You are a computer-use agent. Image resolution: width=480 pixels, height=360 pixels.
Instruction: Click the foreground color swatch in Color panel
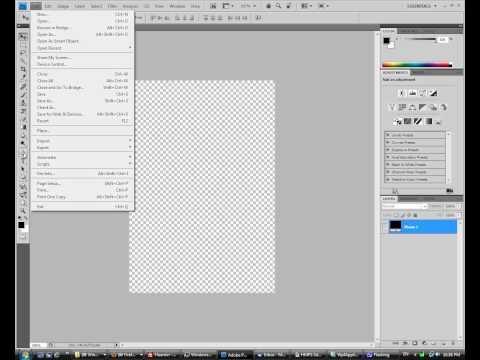pos(386,41)
